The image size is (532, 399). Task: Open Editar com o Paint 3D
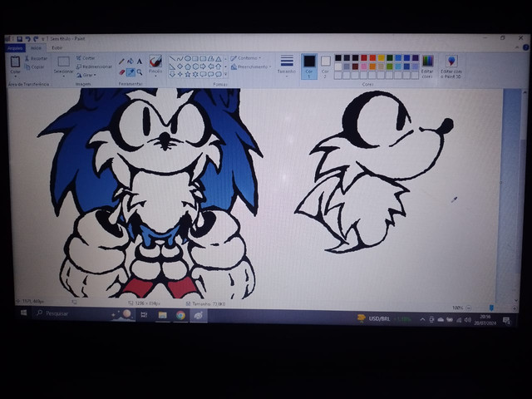(451, 66)
